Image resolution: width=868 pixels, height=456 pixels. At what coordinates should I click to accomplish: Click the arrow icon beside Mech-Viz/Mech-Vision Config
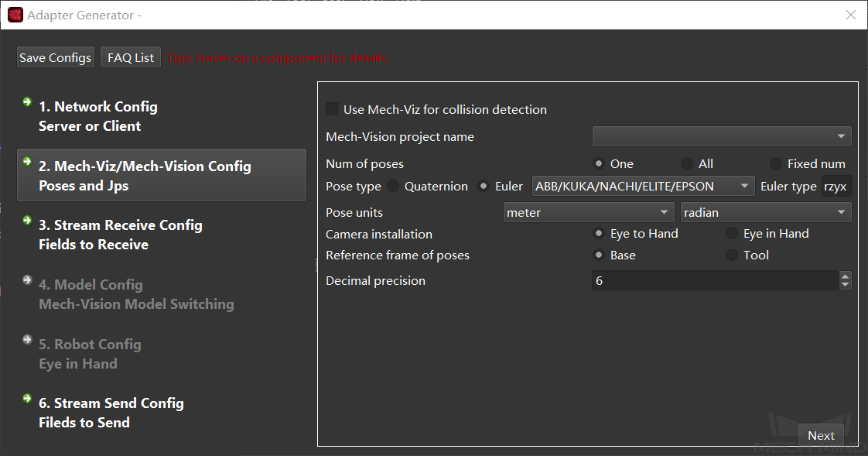pyautogui.click(x=27, y=161)
